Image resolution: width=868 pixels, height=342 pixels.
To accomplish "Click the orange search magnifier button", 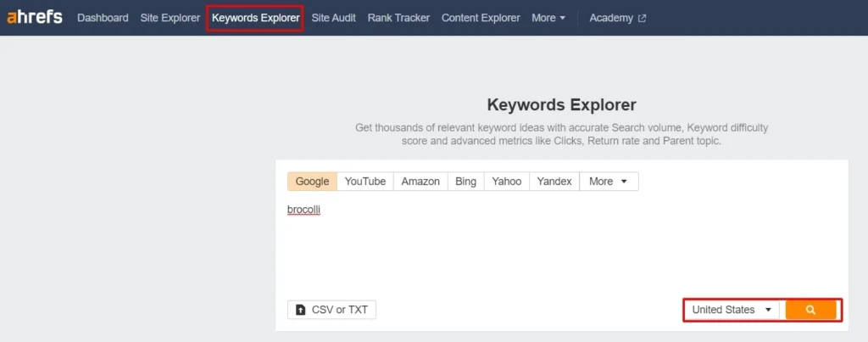I will [810, 310].
